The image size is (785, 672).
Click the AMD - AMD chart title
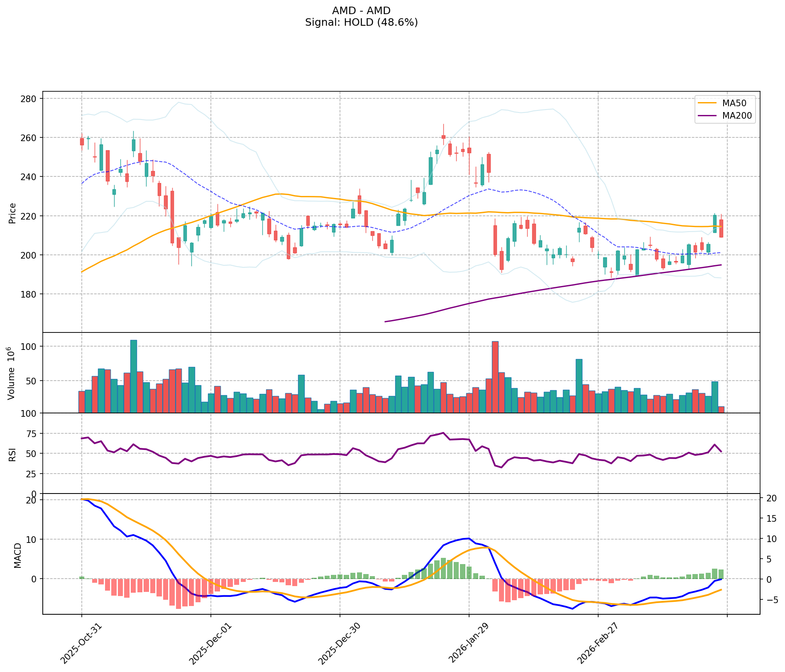point(361,10)
